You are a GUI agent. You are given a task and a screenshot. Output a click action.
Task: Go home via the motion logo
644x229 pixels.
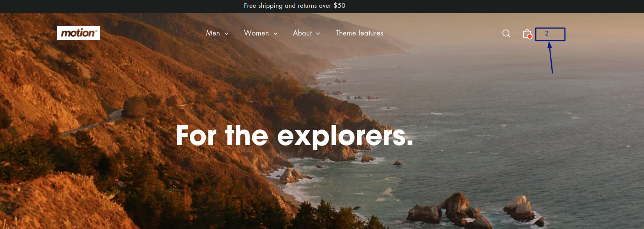(79, 33)
